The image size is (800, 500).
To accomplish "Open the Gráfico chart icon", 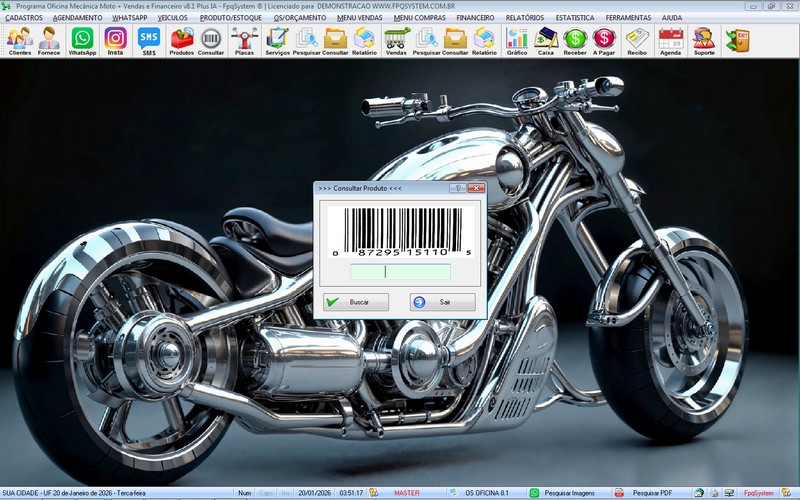I will (517, 40).
